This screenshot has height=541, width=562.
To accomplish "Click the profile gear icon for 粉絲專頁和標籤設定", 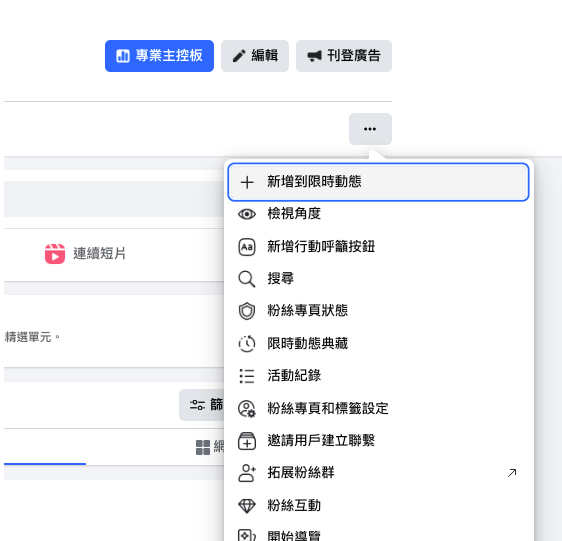I will pyautogui.click(x=247, y=409).
